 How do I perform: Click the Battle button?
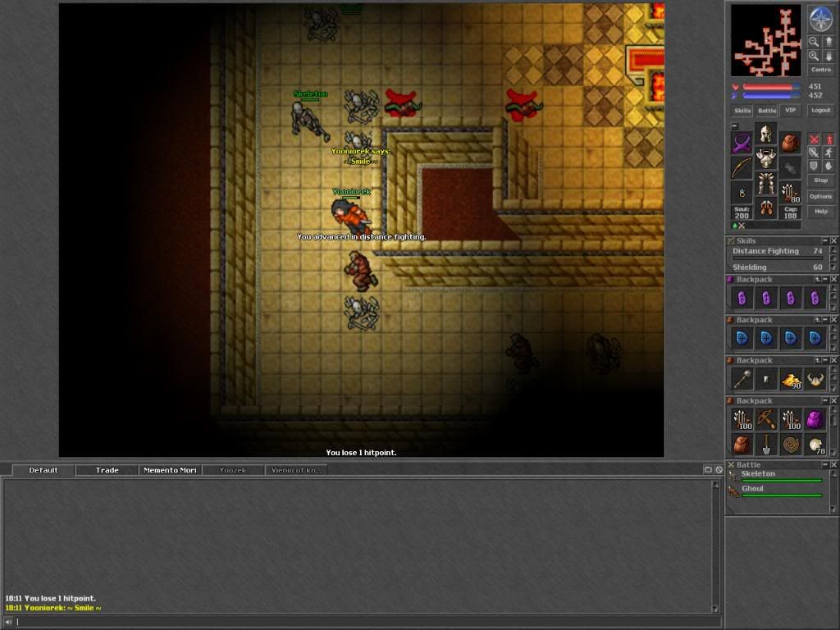point(766,111)
